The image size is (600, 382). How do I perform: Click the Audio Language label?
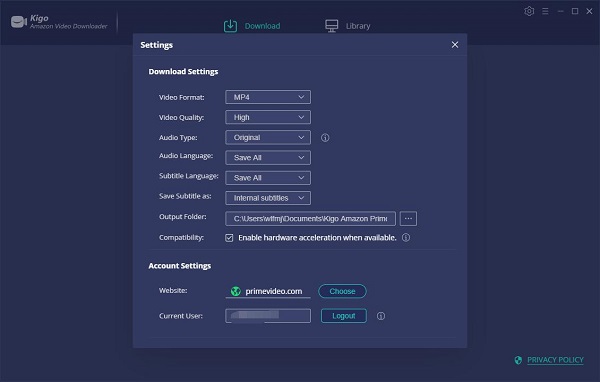(x=186, y=156)
